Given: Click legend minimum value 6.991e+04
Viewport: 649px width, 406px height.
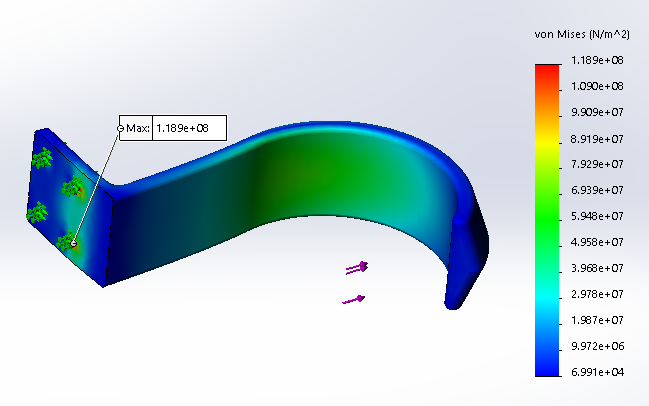Looking at the screenshot, I should [597, 372].
